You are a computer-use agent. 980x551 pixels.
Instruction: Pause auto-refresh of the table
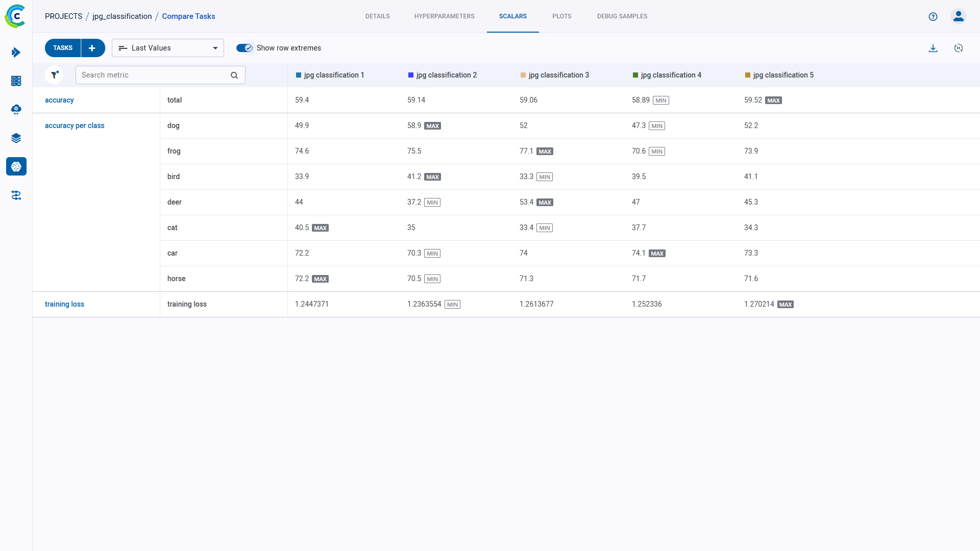[959, 48]
